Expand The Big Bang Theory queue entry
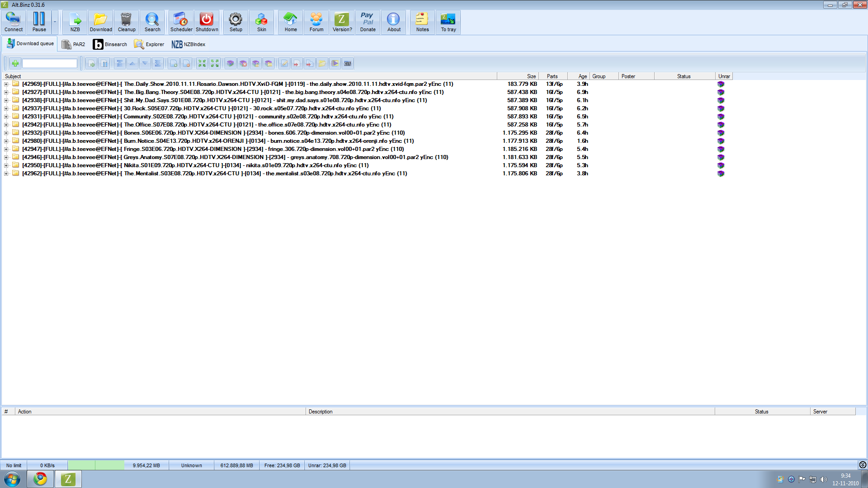868x488 pixels. point(6,92)
